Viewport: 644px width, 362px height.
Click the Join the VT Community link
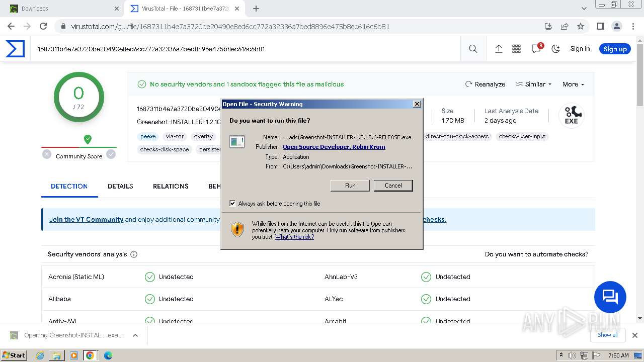tap(86, 219)
